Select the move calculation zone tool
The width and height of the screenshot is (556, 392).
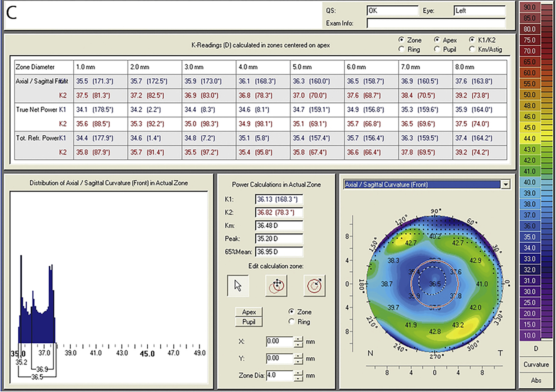point(276,285)
